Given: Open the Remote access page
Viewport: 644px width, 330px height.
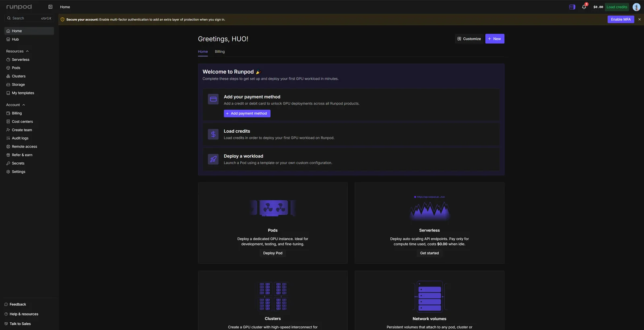Looking at the screenshot, I should click(x=29, y=147).
